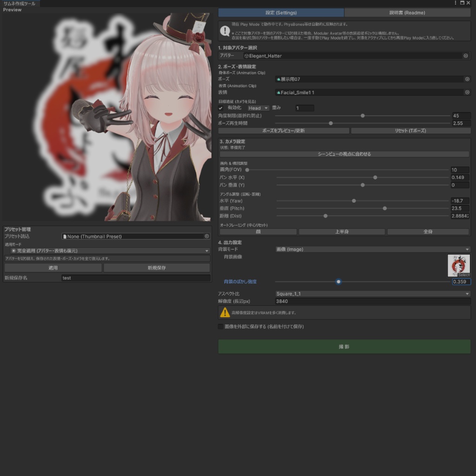This screenshot has width=476, height=476.
Task: Open the Head target dropdown
Action: 258,108
